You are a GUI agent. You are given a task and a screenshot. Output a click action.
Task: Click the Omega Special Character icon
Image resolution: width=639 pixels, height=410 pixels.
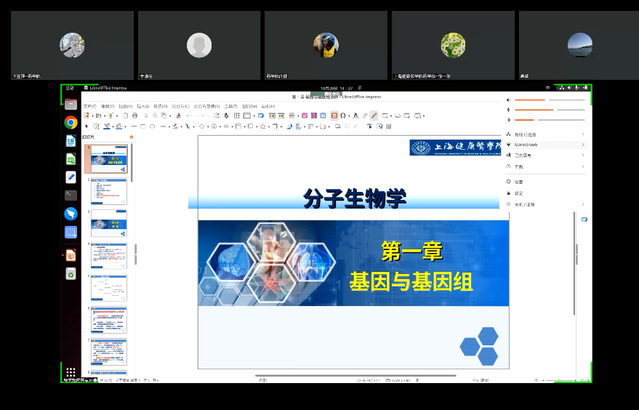(x=343, y=116)
